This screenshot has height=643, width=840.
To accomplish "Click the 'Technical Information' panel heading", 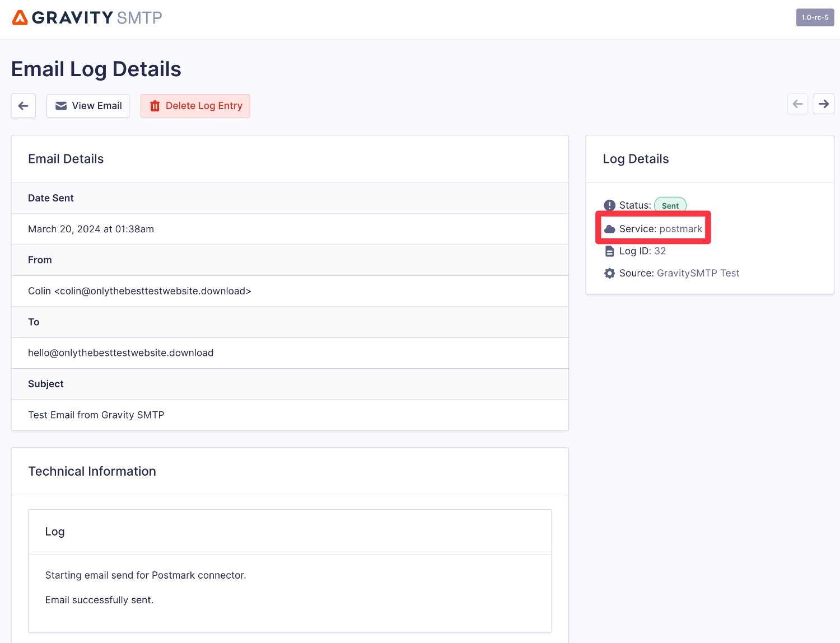I will click(92, 471).
